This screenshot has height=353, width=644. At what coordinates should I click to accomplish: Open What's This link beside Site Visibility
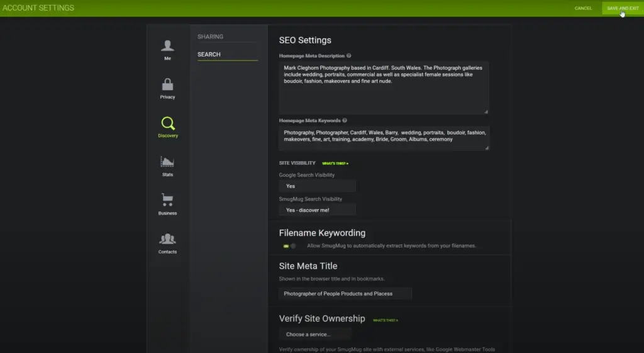click(335, 164)
